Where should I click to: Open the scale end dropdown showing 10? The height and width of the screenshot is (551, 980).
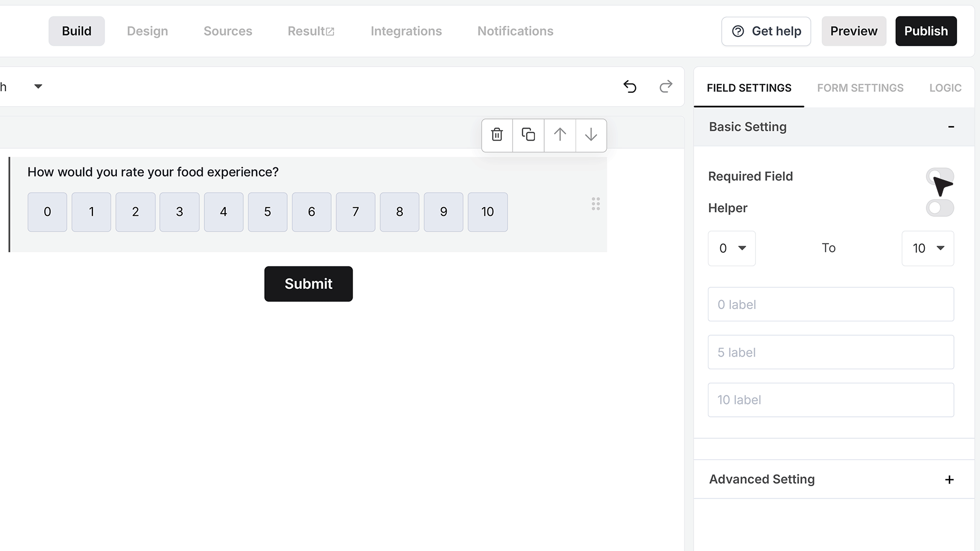coord(927,248)
